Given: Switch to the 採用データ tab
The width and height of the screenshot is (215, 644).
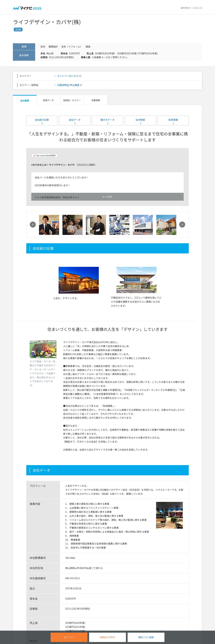Looking at the screenshot, I should (48, 100).
